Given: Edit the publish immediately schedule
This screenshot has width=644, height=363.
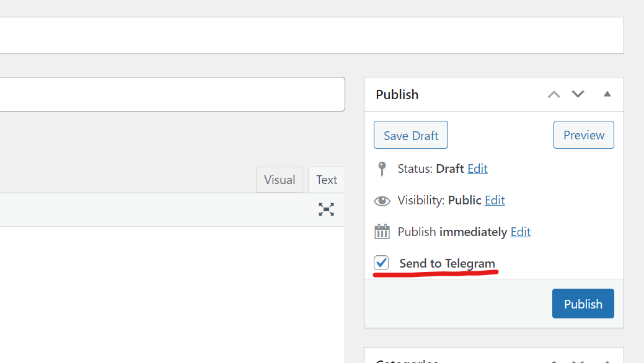Looking at the screenshot, I should 521,232.
